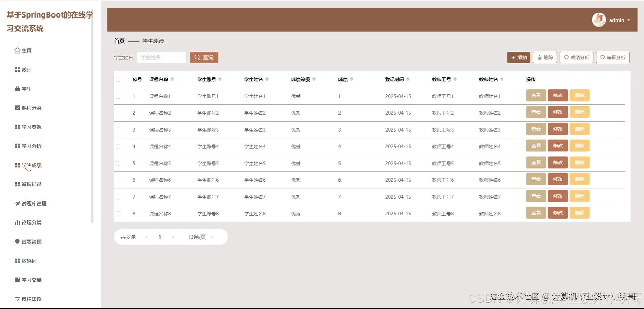Click sort arrows next to 教师姓名 header
The width and height of the screenshot is (644, 309).
click(502, 79)
